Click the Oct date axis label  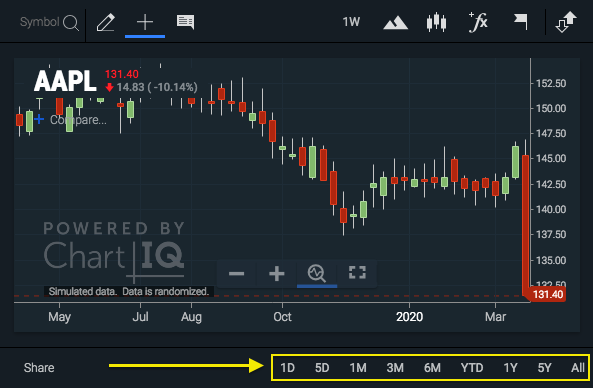point(283,317)
